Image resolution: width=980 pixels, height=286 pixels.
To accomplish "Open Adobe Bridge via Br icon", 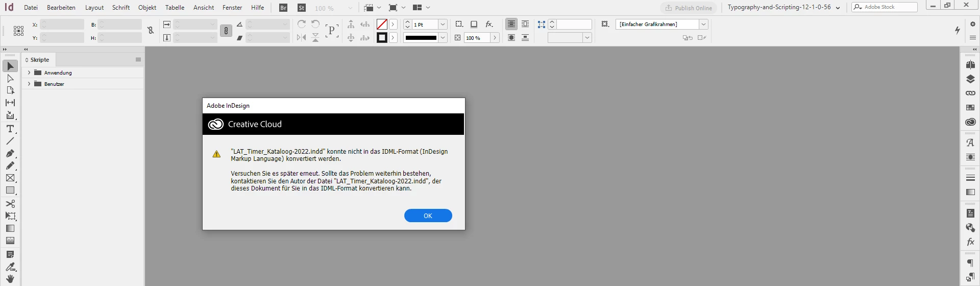I will [x=283, y=8].
